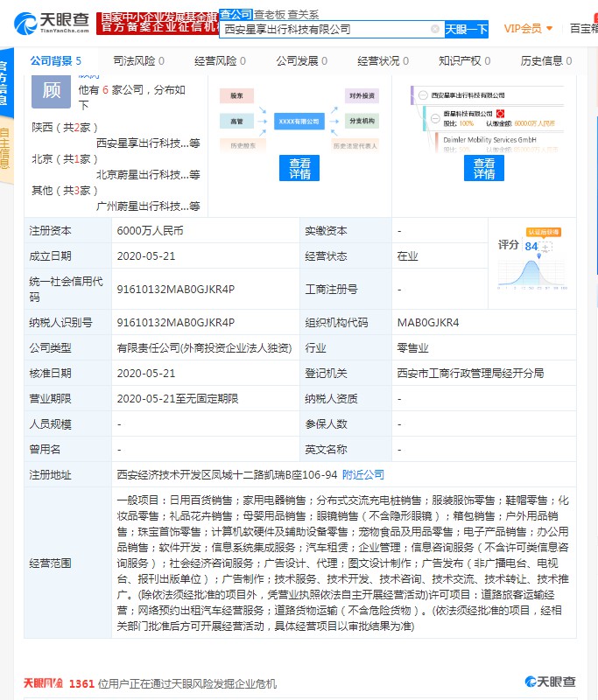Select the 经营风险 tab
This screenshot has width=598, height=700.
pyautogui.click(x=220, y=60)
